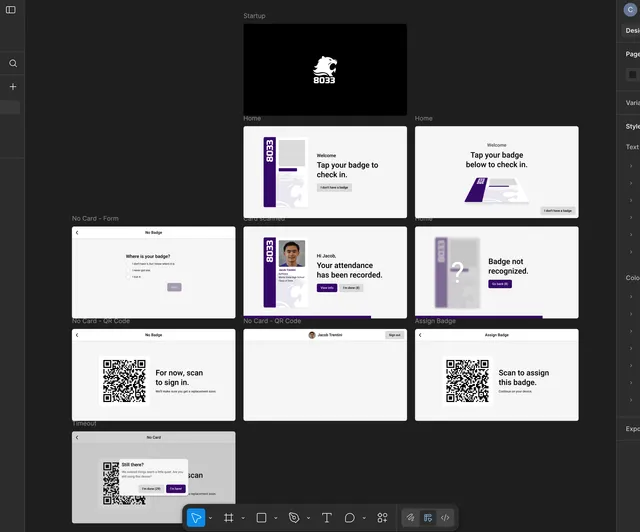Click the grey I'm done button in Still there dialog
The image size is (640, 532).
pos(151,489)
